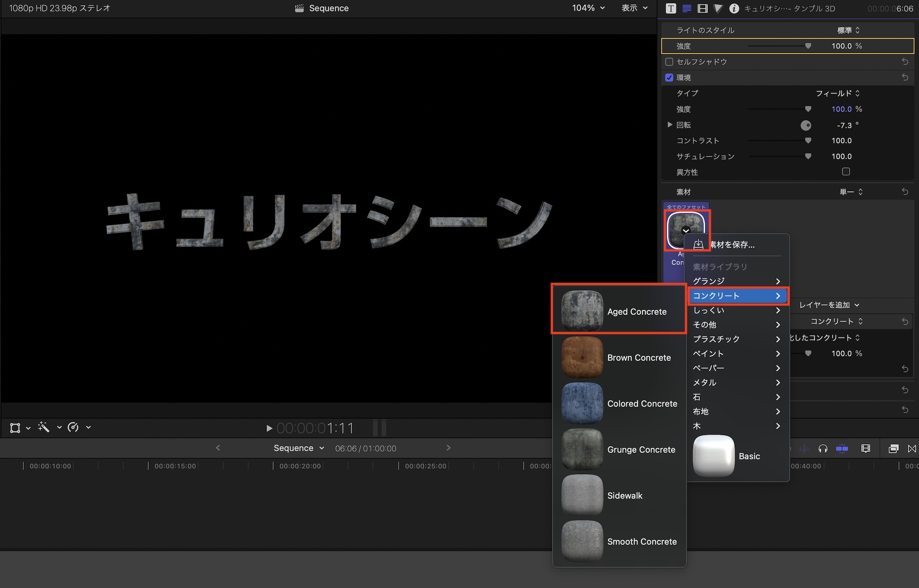Open the ライトのスタイル 標準 popup
919x588 pixels.
pyautogui.click(x=848, y=30)
